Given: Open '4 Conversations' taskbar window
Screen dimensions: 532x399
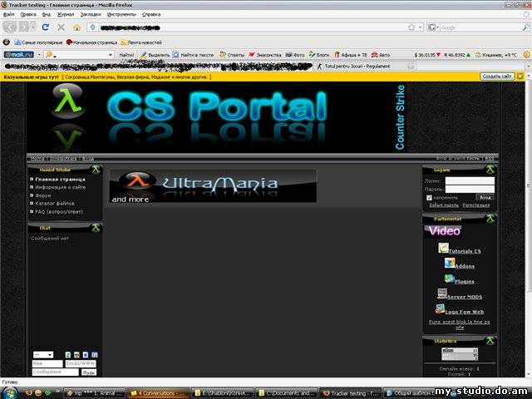Looking at the screenshot, I should [158, 393].
